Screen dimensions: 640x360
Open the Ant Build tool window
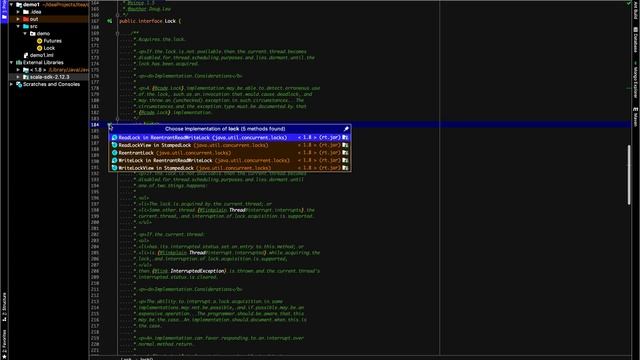point(636,10)
